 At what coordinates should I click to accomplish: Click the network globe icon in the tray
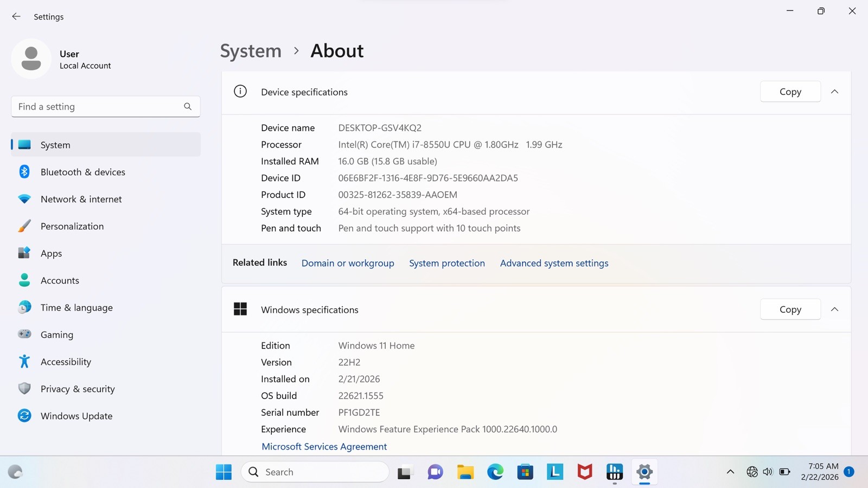coord(752,472)
